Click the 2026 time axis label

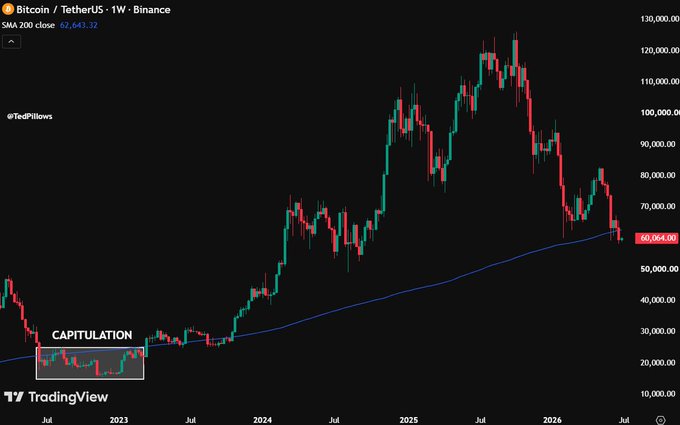[552, 420]
